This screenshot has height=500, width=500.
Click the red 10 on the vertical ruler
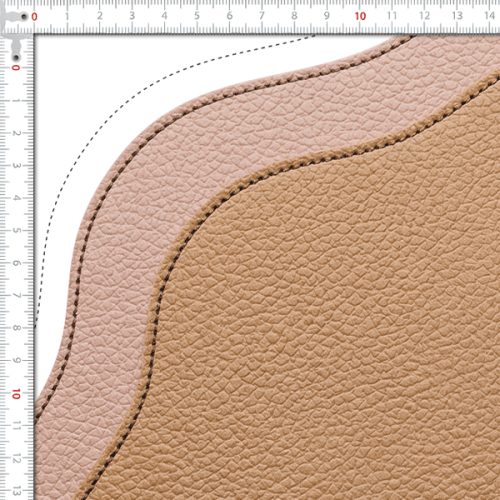tap(16, 394)
